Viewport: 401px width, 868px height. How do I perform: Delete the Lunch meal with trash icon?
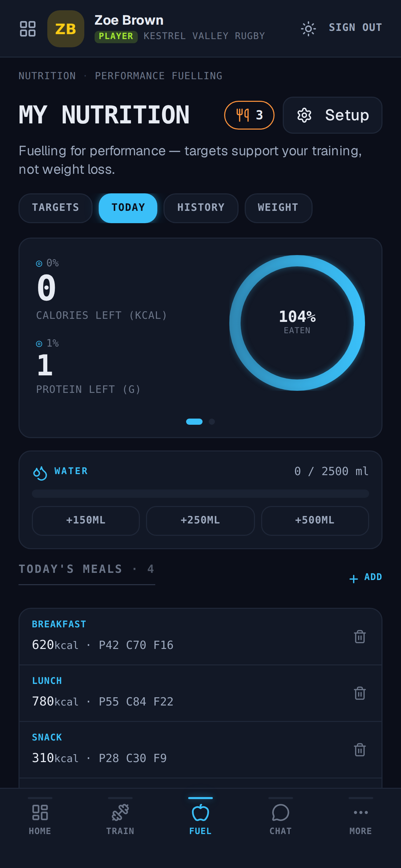pos(360,693)
